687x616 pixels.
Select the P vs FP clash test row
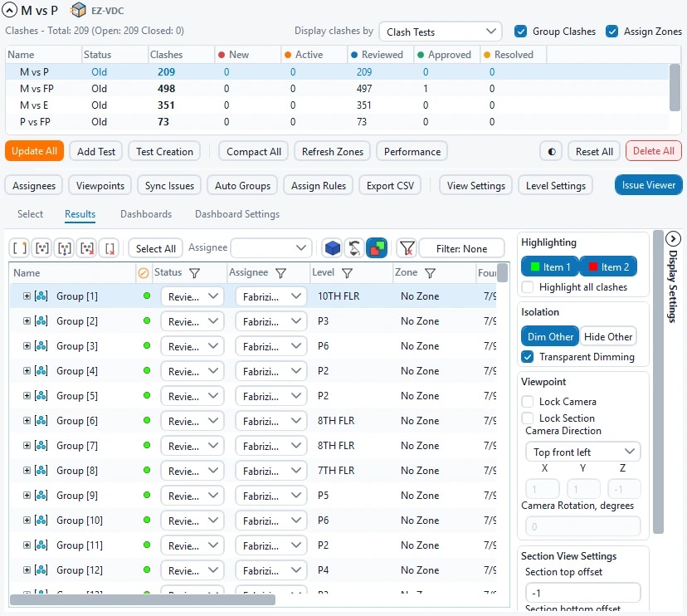point(338,121)
